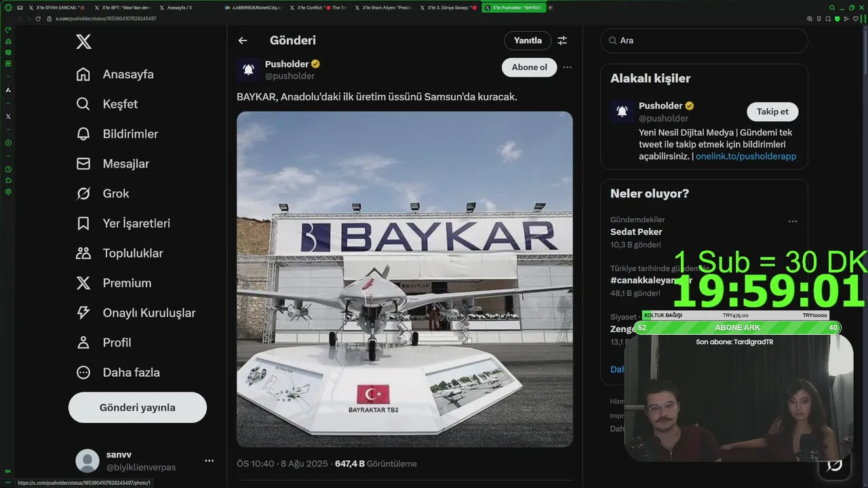Click the sanvv profile avatar at bottom left
Screen dimensions: 868x488
point(87,461)
